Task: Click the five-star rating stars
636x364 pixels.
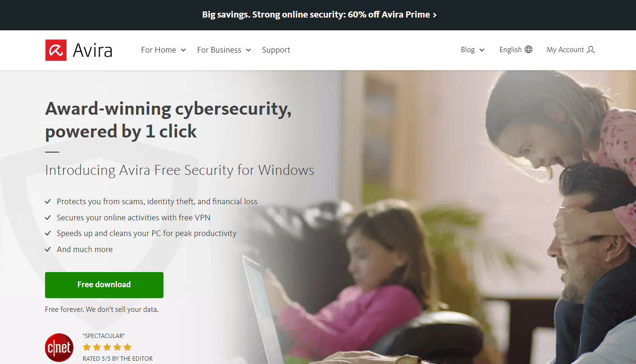Action: pyautogui.click(x=107, y=347)
